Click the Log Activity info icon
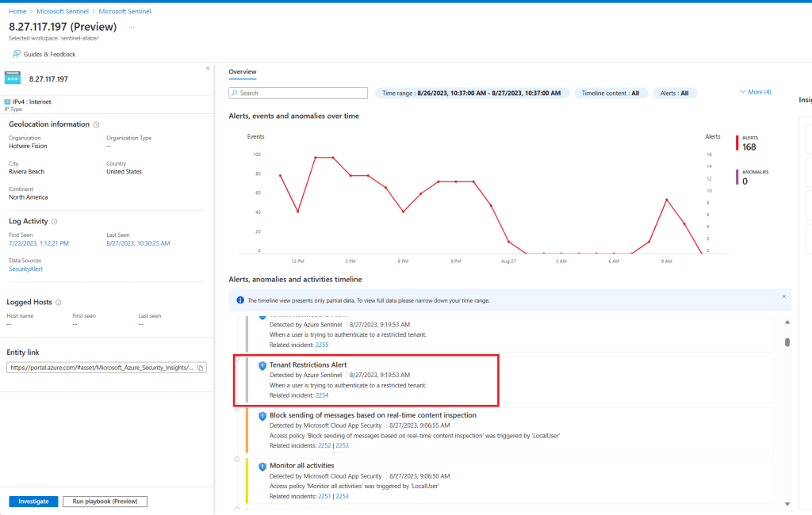Screen dimensions: 812x515 pos(54,222)
